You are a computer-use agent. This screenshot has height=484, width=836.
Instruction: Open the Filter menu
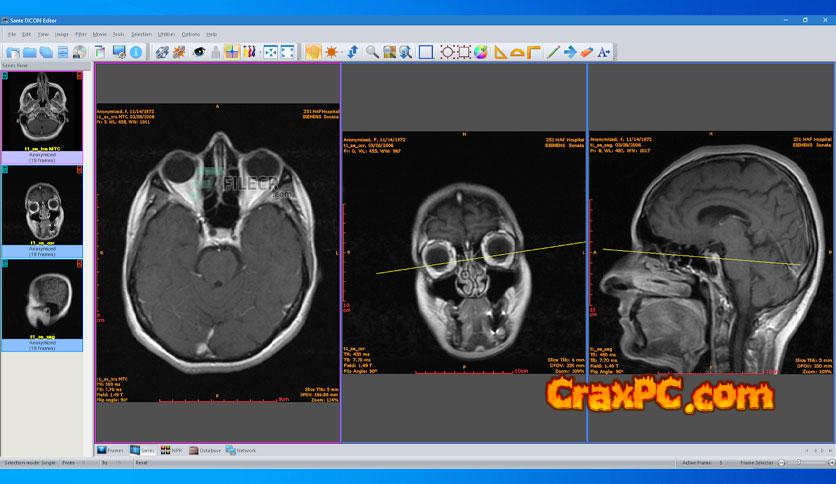(80, 34)
